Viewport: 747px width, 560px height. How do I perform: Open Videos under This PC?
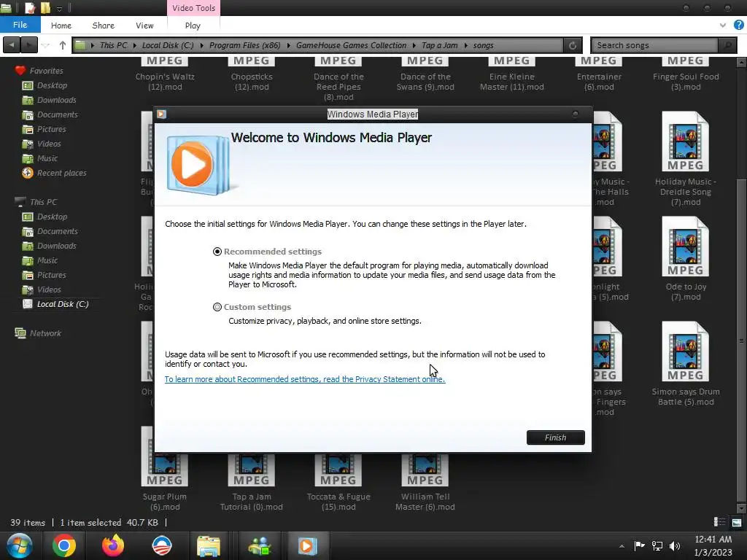(x=49, y=289)
